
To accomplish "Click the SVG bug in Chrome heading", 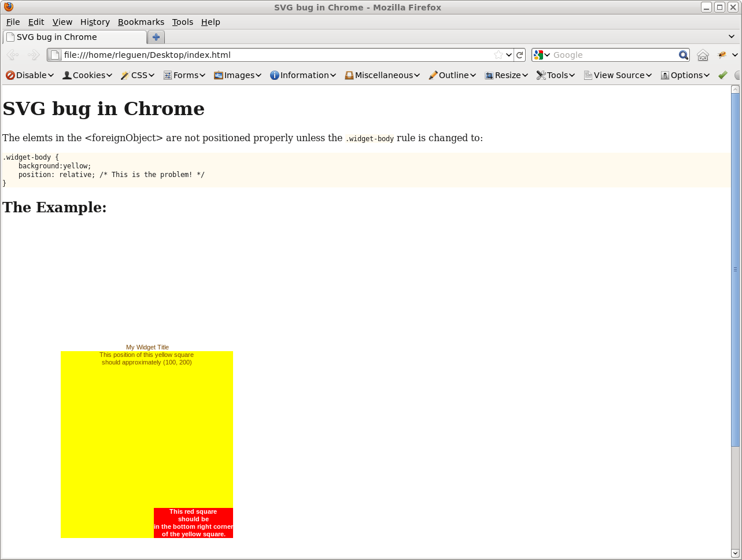I will pyautogui.click(x=104, y=109).
